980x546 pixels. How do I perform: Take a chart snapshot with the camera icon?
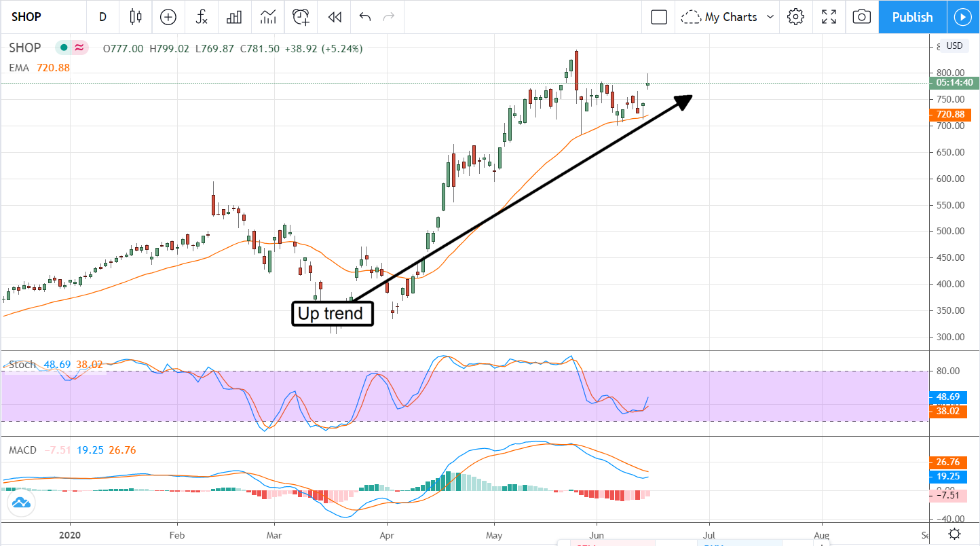[861, 17]
